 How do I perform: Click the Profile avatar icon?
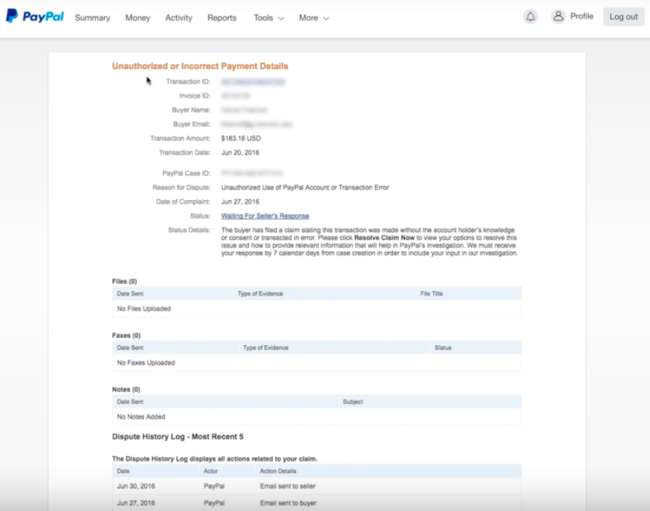(558, 17)
